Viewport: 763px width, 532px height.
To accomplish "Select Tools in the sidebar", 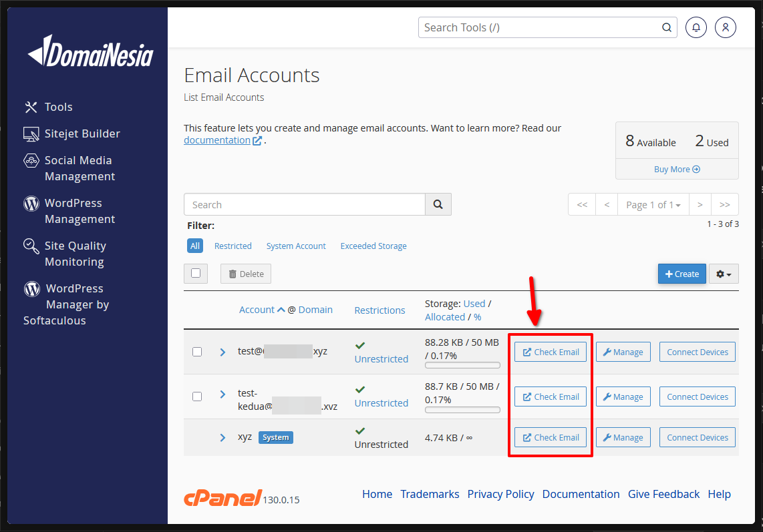I will click(x=59, y=107).
